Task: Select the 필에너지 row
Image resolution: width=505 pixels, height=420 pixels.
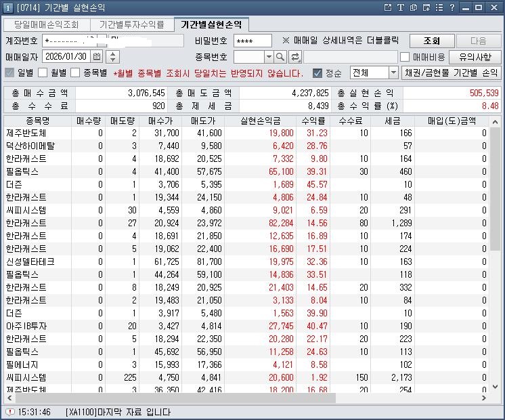Action: [246, 364]
